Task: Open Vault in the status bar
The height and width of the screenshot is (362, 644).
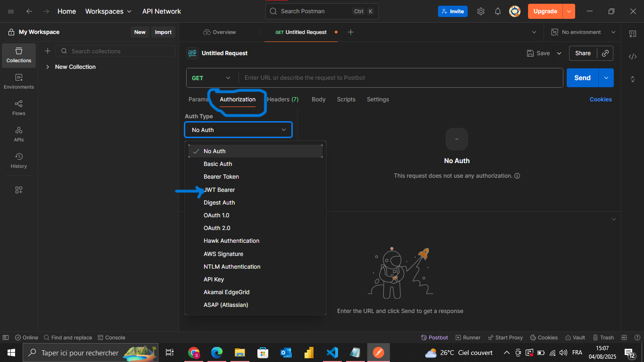Action: coord(575,337)
